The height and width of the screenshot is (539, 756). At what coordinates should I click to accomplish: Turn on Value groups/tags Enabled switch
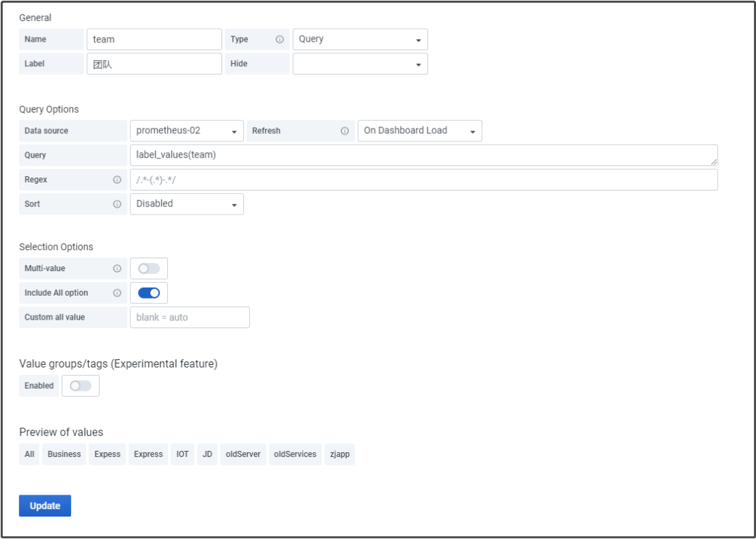tap(81, 386)
